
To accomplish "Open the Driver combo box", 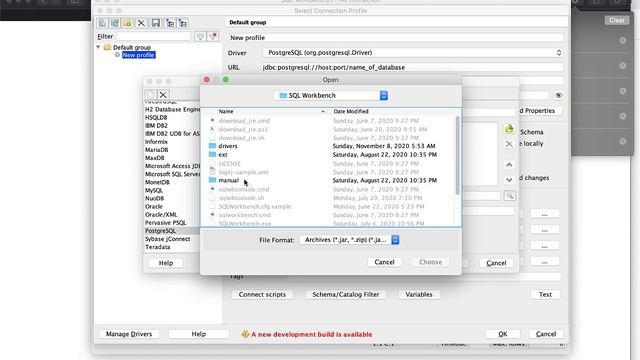I will pos(413,53).
